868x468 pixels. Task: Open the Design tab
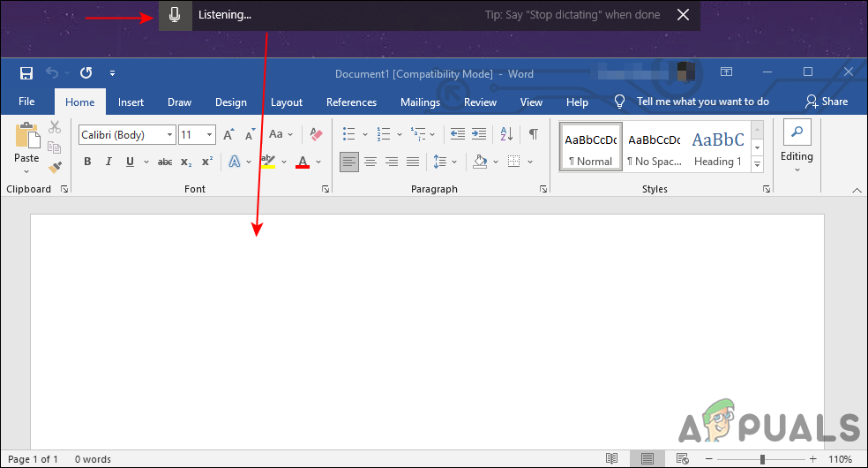(x=231, y=102)
